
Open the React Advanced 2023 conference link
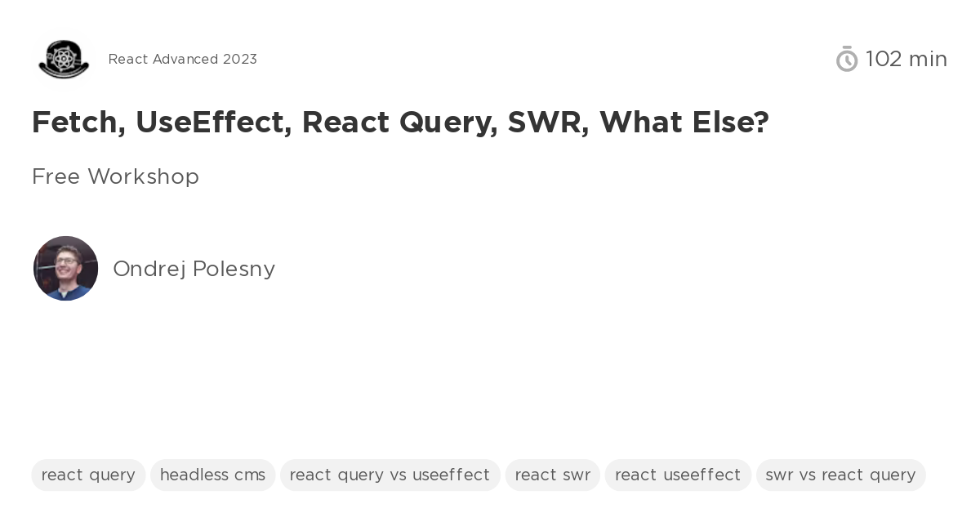point(183,59)
